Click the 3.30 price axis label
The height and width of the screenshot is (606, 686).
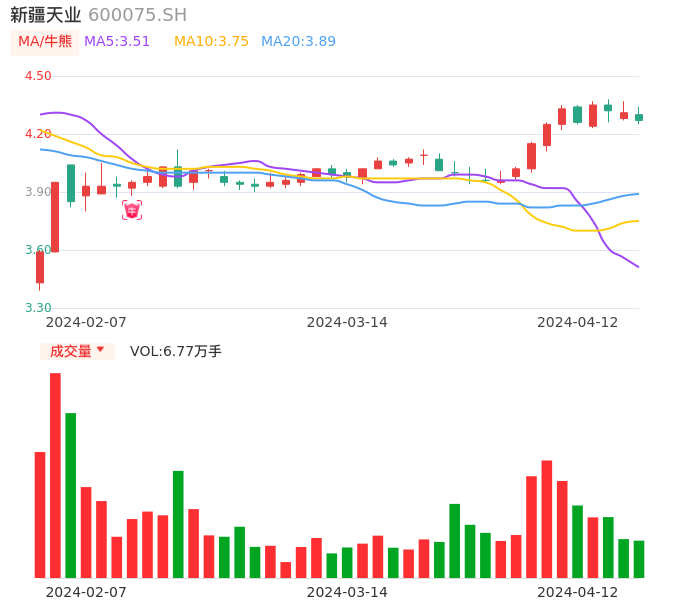pyautogui.click(x=38, y=308)
